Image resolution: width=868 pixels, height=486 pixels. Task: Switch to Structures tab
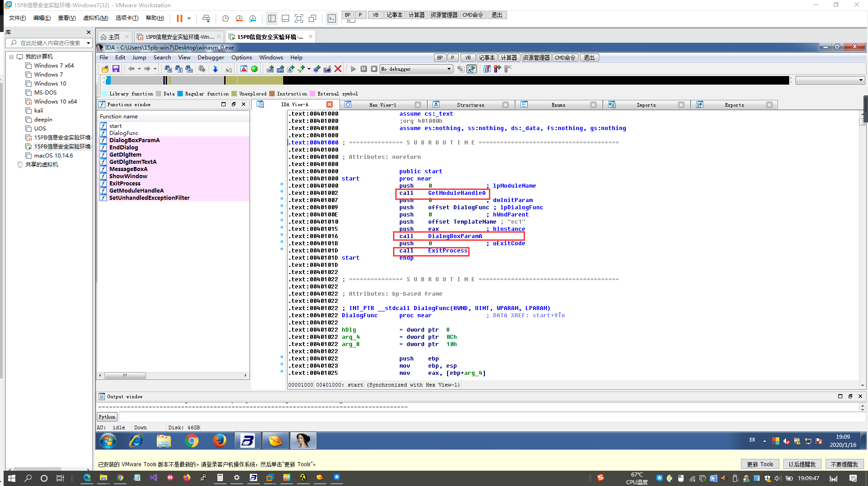470,105
